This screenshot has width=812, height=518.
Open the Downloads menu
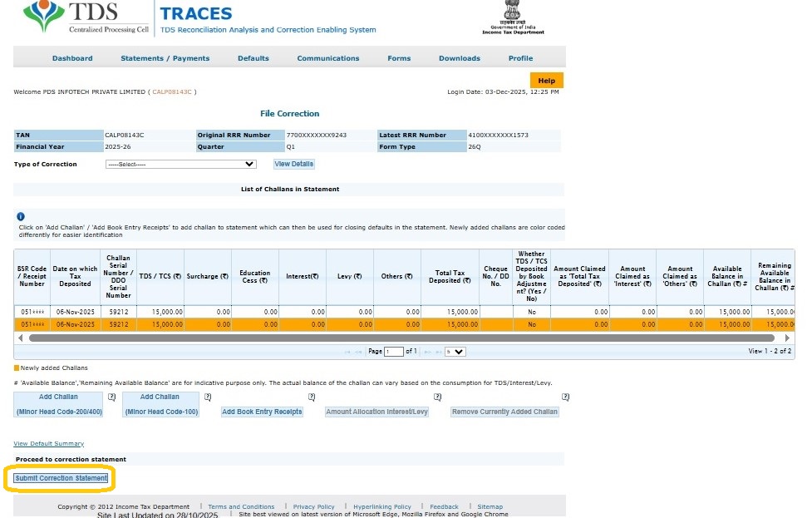459,58
